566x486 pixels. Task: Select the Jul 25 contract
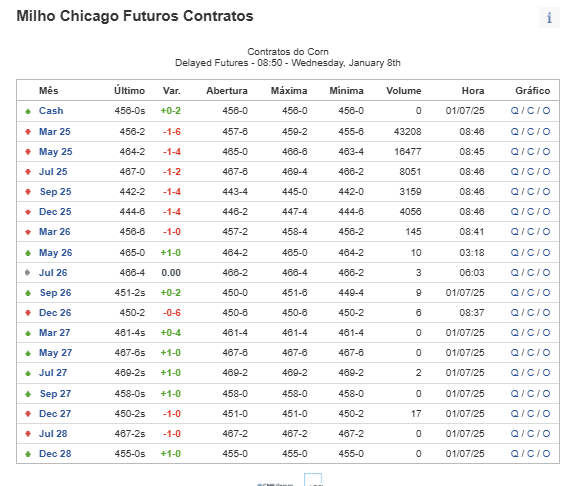pos(53,172)
